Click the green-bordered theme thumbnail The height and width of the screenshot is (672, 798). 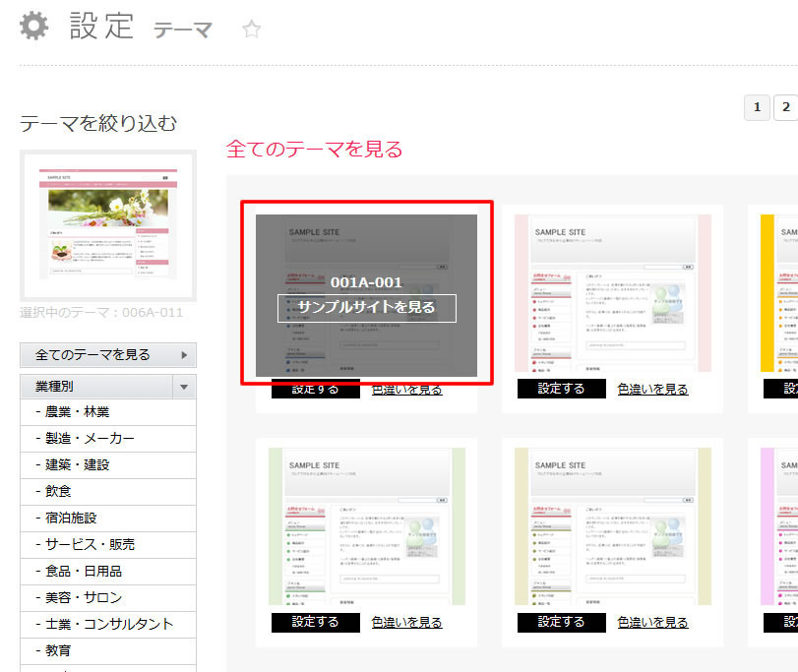pyautogui.click(x=366, y=526)
